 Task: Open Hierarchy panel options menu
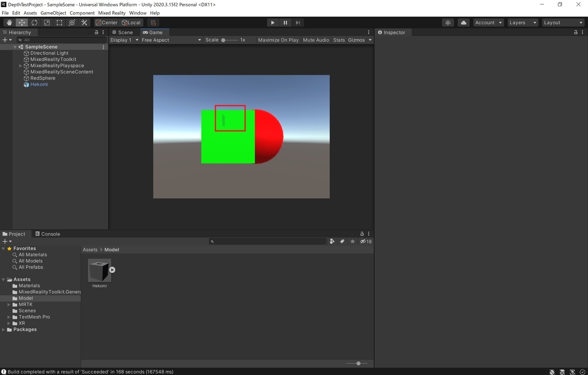tap(103, 32)
